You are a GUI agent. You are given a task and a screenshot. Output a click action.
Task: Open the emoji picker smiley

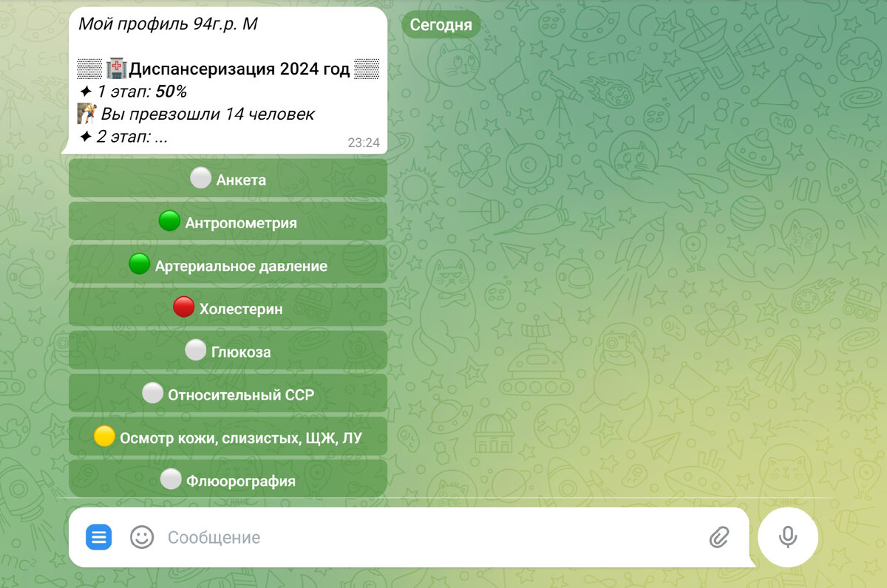coord(142,537)
